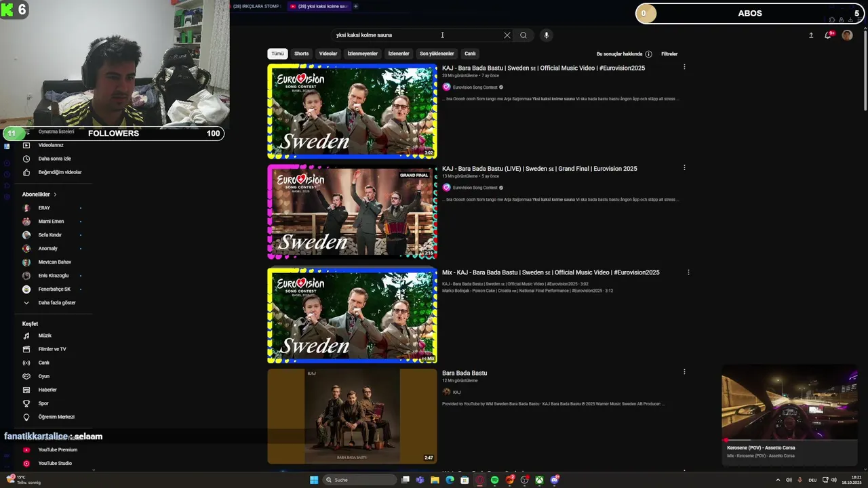Open the ERAY subscription channel

point(44,208)
